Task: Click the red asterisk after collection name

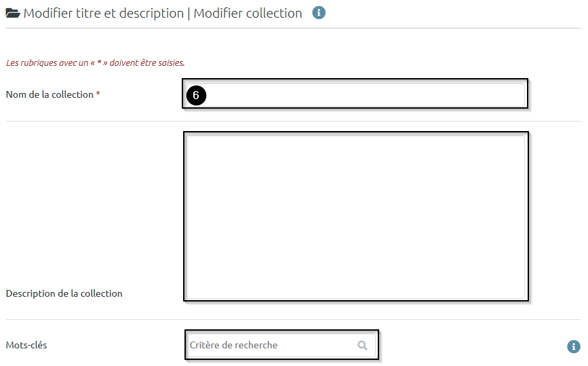Action: (x=98, y=94)
